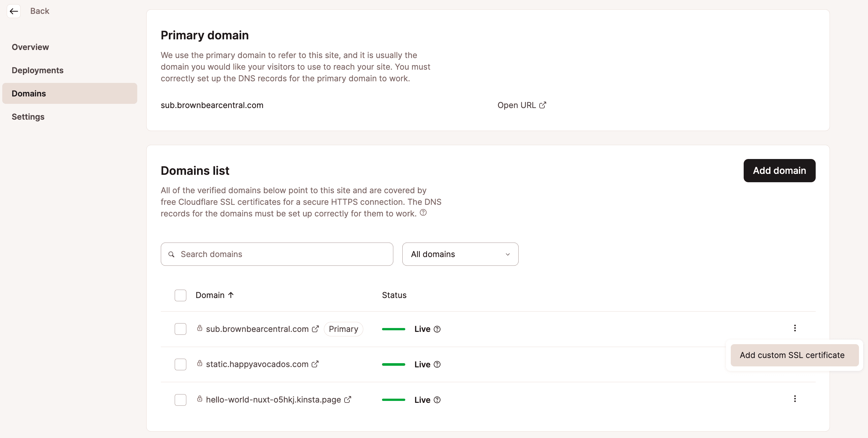Click the external link icon for static.happyavocados.com
The image size is (868, 438).
[315, 364]
